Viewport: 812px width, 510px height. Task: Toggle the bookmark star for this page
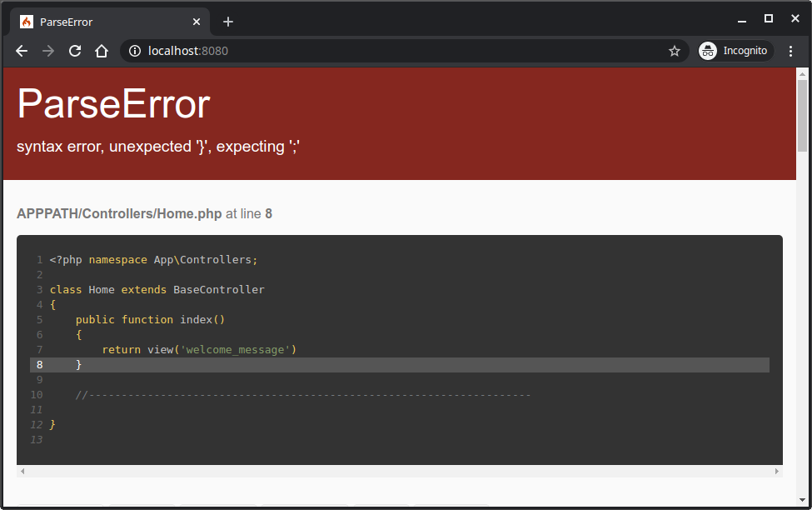coord(675,51)
